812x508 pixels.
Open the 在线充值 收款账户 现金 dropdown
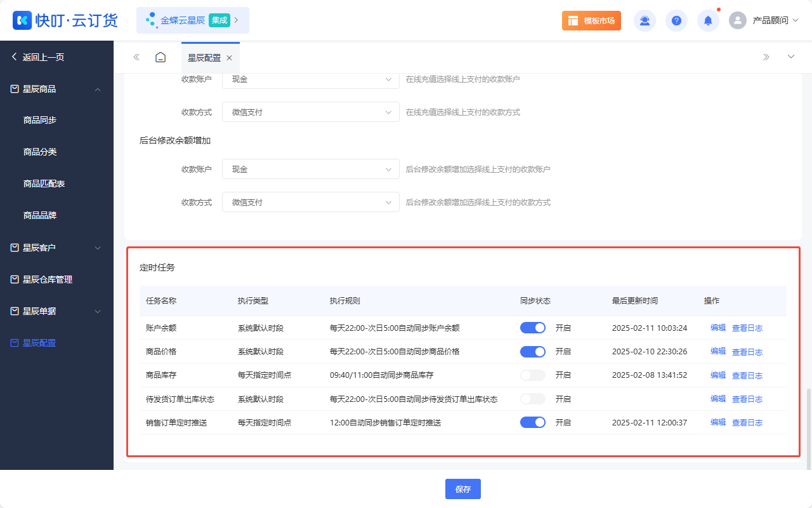tap(311, 79)
